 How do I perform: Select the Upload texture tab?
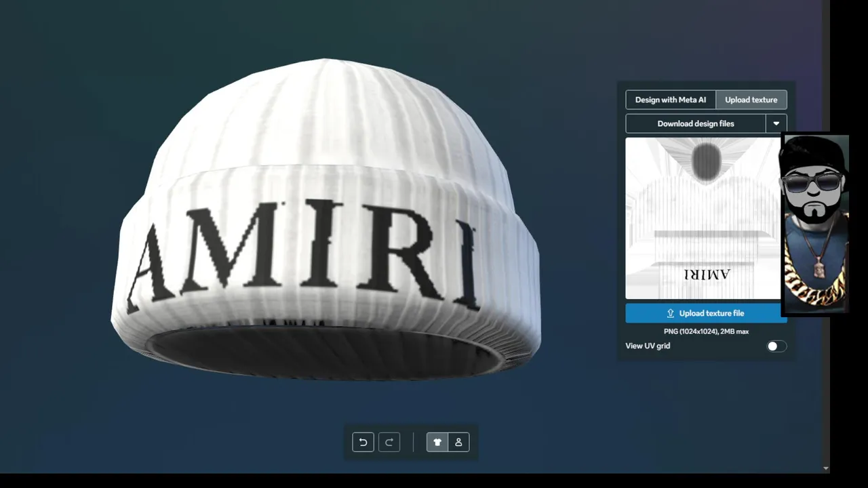(x=751, y=100)
